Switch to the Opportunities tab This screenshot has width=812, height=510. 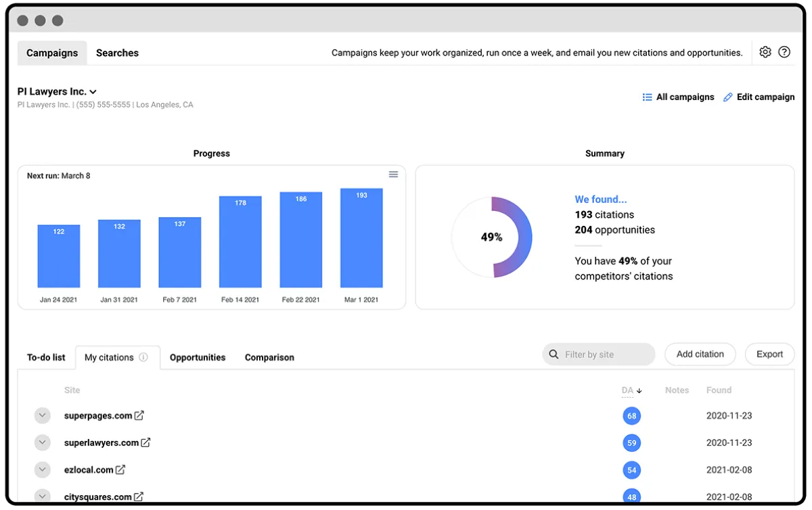coord(197,357)
